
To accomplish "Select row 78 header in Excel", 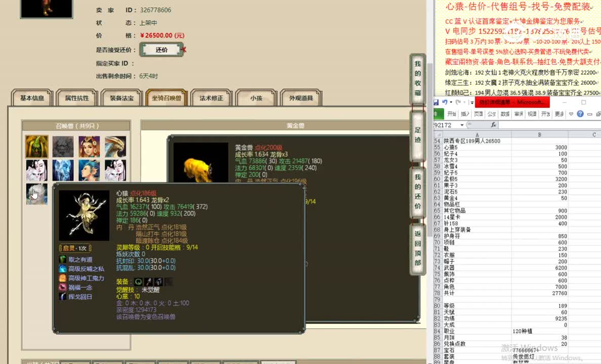I will pyautogui.click(x=437, y=293).
